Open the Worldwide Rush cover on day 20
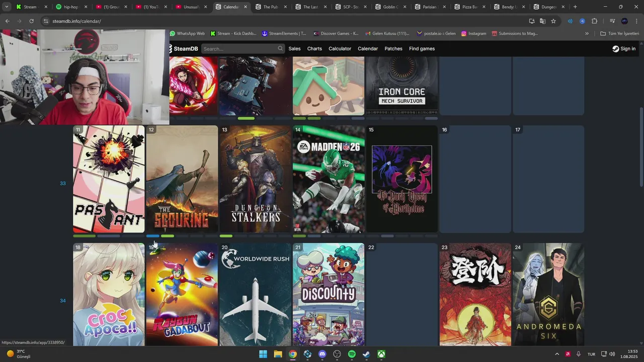 pos(255,295)
